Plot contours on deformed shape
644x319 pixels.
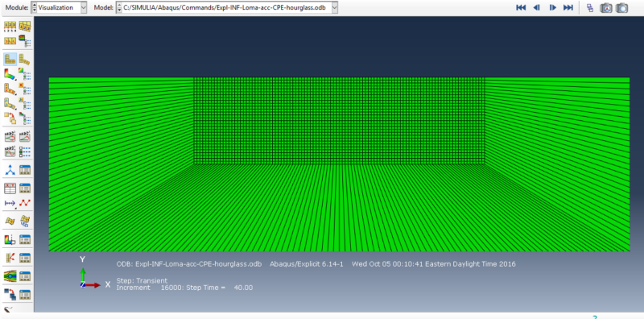tap(10, 74)
